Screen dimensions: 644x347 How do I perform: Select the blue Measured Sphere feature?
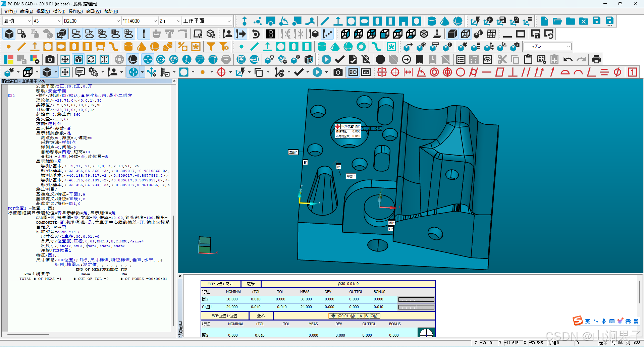[x=458, y=21]
